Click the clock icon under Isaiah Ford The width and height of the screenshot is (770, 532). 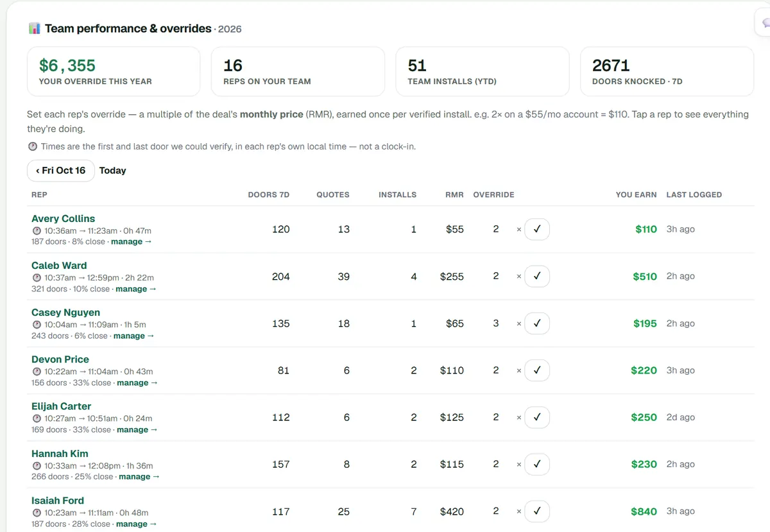coord(37,513)
